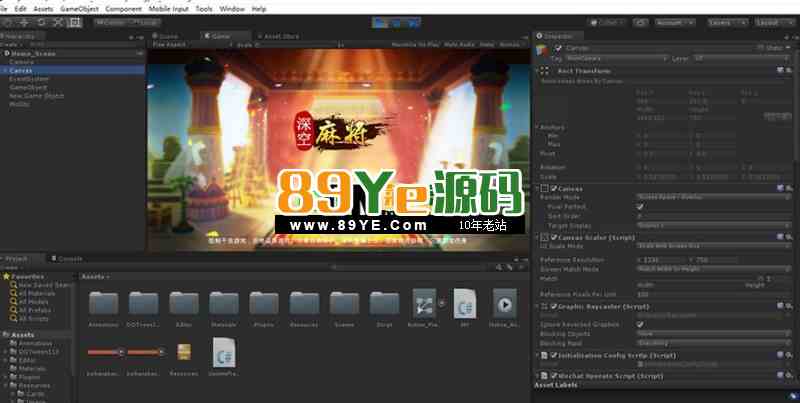Select the Rotate tool in the toolbar
The image size is (800, 403).
[41, 22]
